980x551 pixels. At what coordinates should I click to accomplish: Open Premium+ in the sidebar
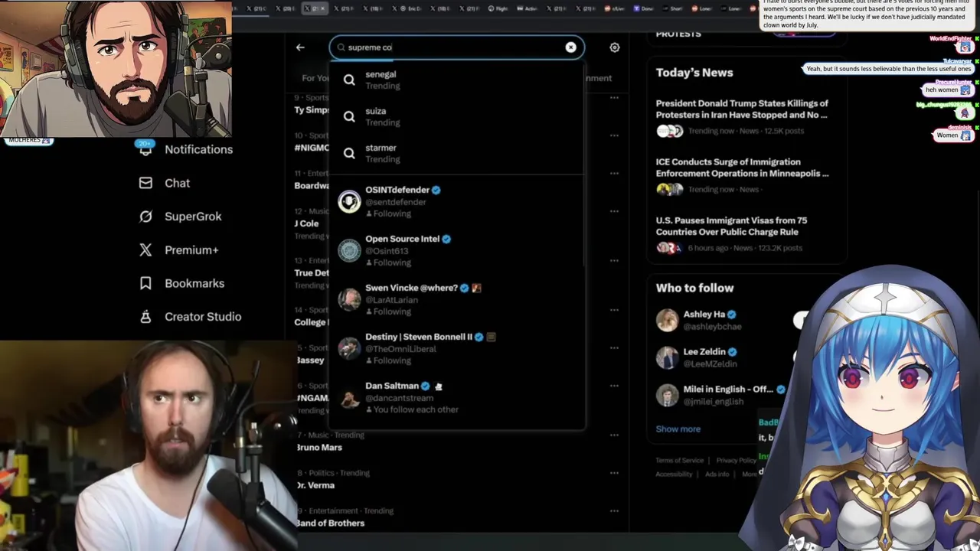pyautogui.click(x=178, y=249)
